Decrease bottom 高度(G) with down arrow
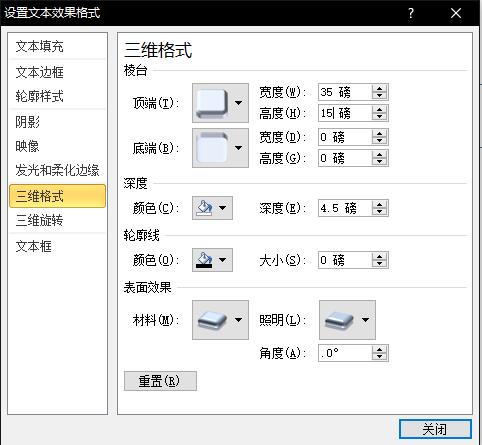Viewport: 482px width, 445px height. click(x=380, y=162)
